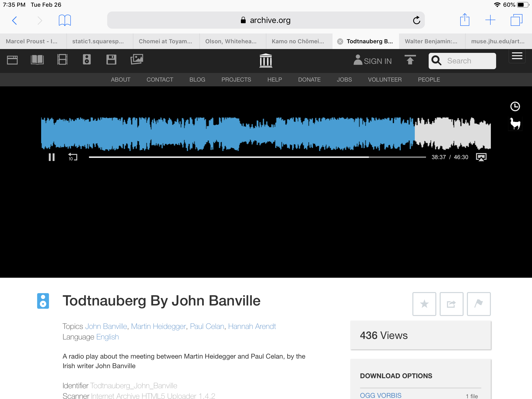
Task: Pause the audio playback
Action: click(x=52, y=157)
